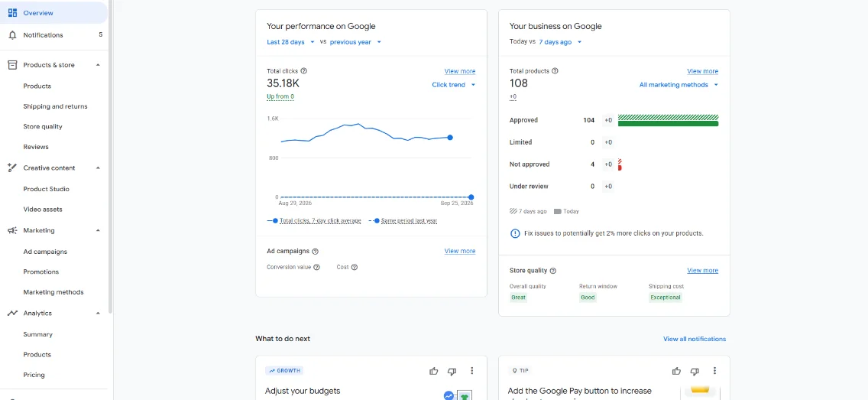Click the Adjust your budgets heading
The width and height of the screenshot is (868, 400).
pos(303,391)
